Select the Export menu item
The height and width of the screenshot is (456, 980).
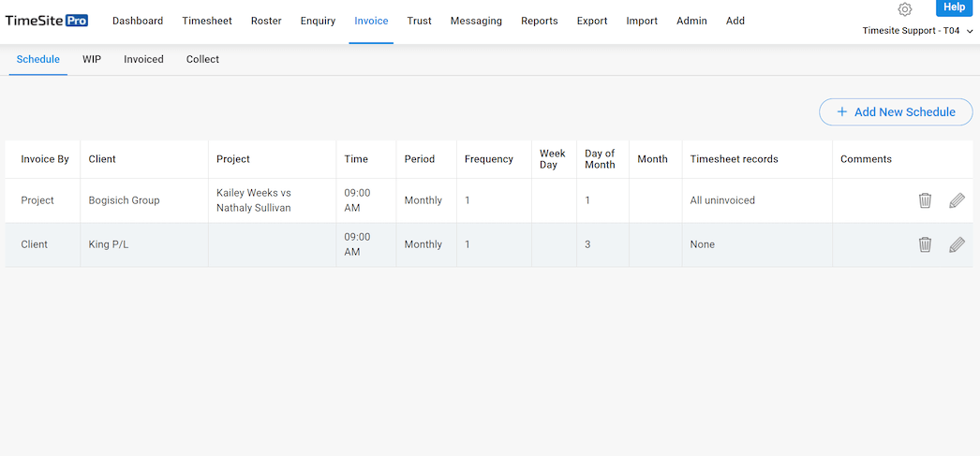click(x=592, y=21)
